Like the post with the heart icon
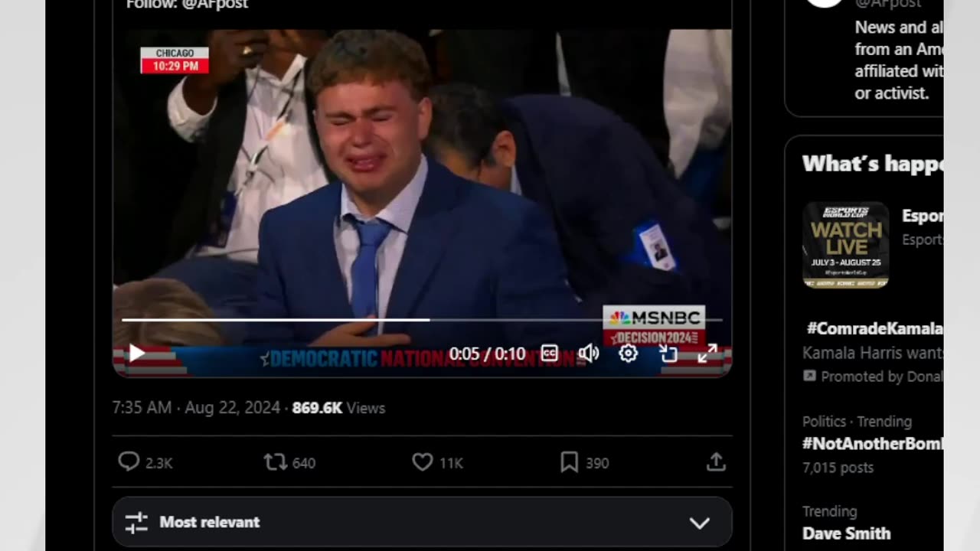This screenshot has width=980, height=551. pos(423,462)
